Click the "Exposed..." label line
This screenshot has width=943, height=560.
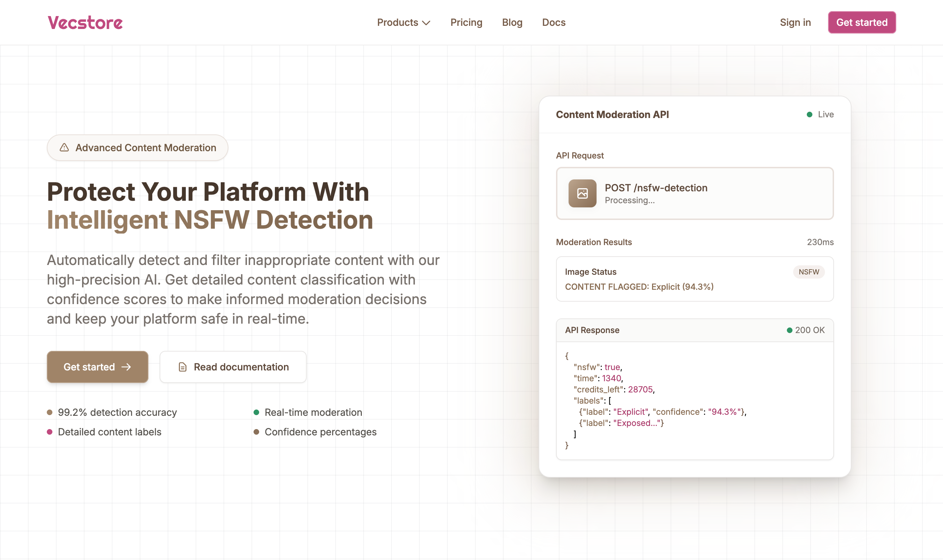tap(621, 423)
